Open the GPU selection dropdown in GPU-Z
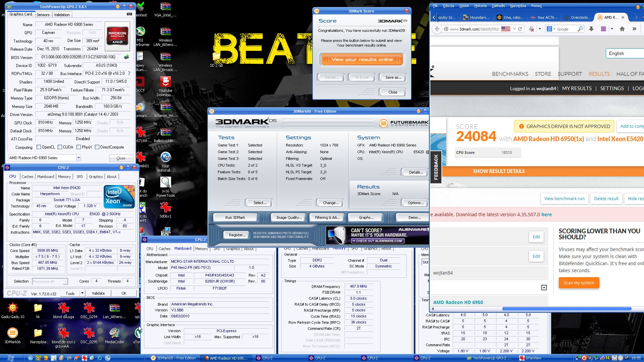Viewport: 644px width, 362px height. [x=78, y=158]
